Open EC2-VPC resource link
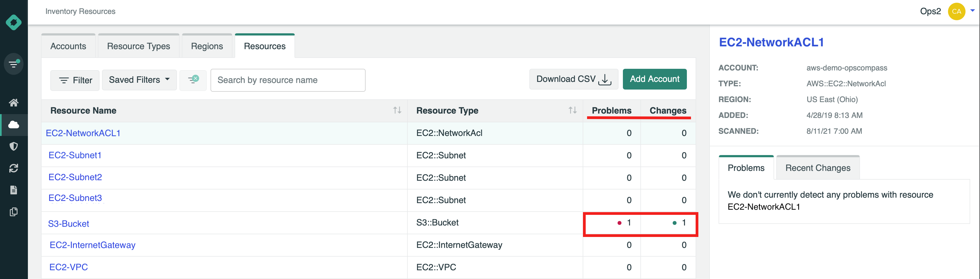Image resolution: width=980 pixels, height=279 pixels. 68,267
